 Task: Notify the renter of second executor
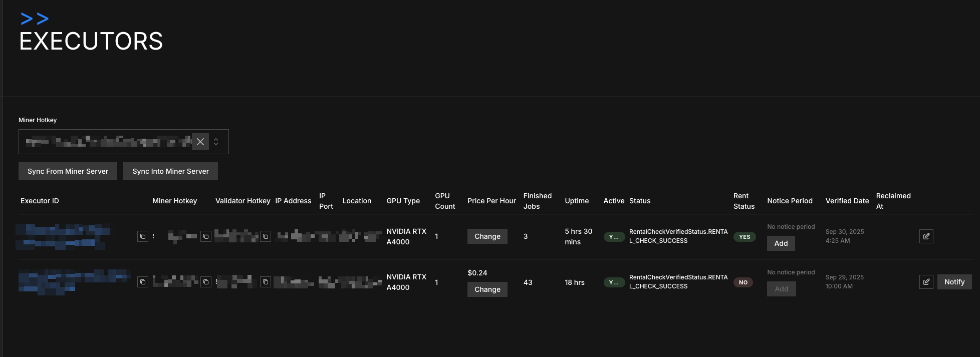coord(954,282)
